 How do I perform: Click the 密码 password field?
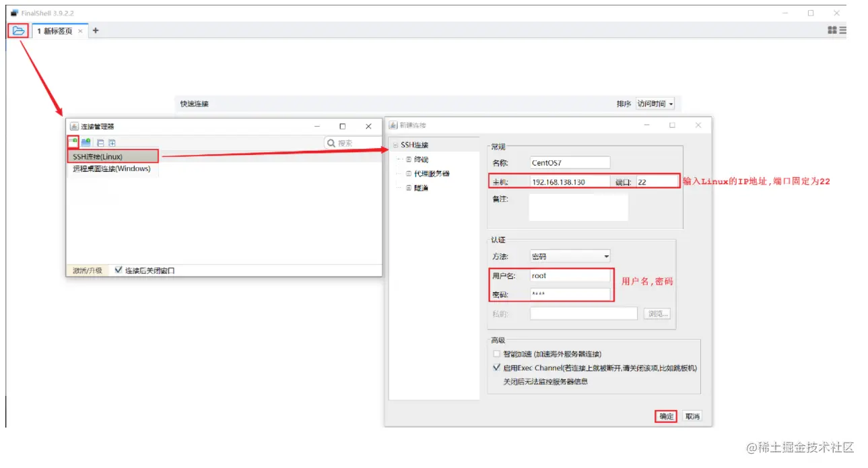pyautogui.click(x=570, y=294)
